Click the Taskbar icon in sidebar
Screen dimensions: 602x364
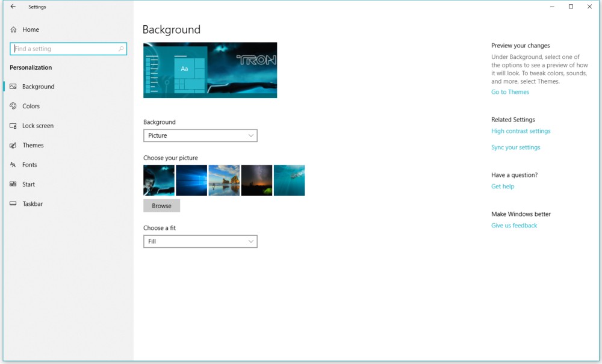(13, 204)
